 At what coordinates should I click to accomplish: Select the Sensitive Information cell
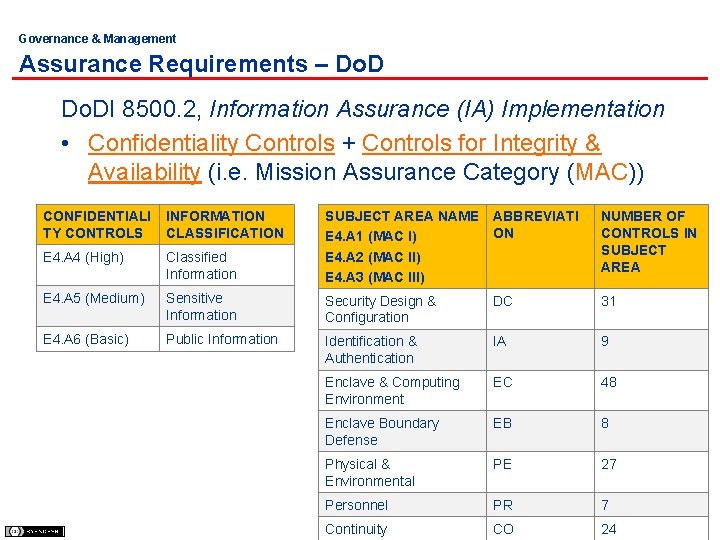tap(227, 306)
